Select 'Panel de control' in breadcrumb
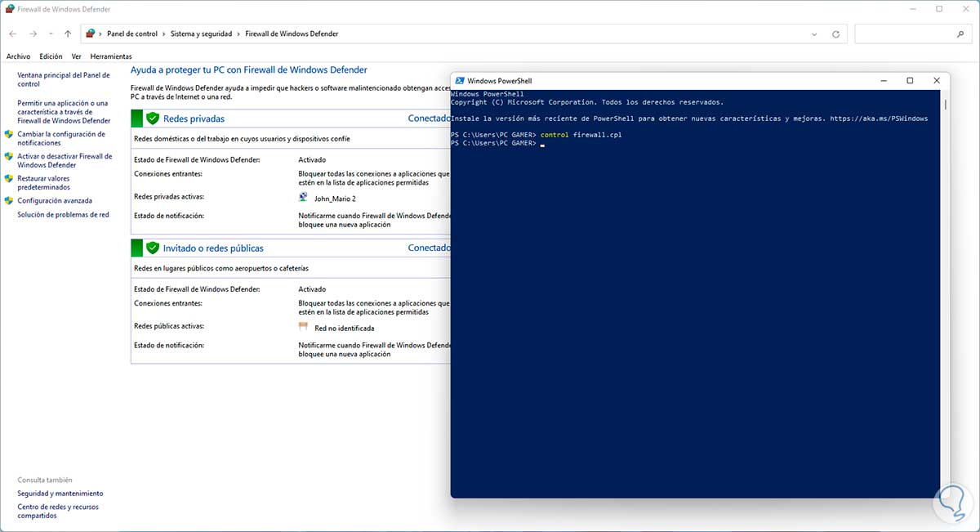The width and height of the screenshot is (980, 532). tap(132, 34)
